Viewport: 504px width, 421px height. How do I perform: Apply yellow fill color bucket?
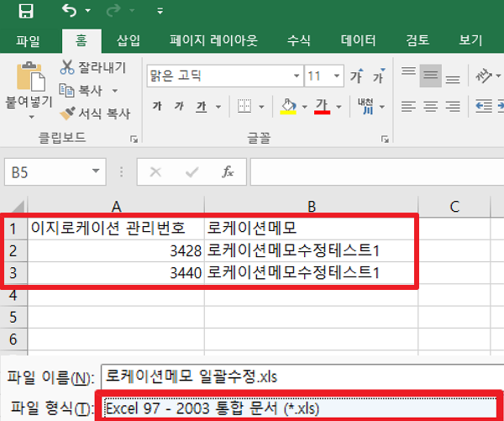click(x=288, y=106)
